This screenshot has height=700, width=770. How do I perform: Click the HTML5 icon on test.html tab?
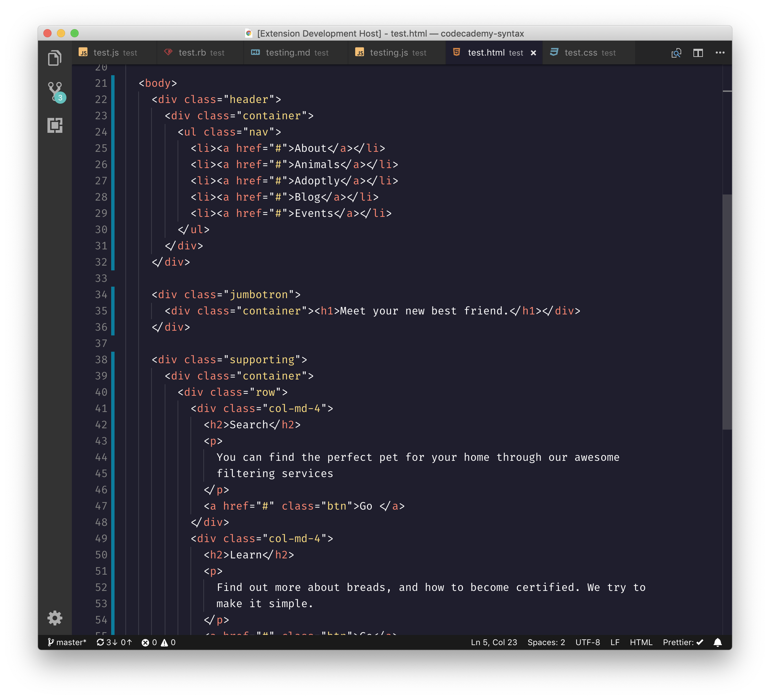tap(457, 53)
